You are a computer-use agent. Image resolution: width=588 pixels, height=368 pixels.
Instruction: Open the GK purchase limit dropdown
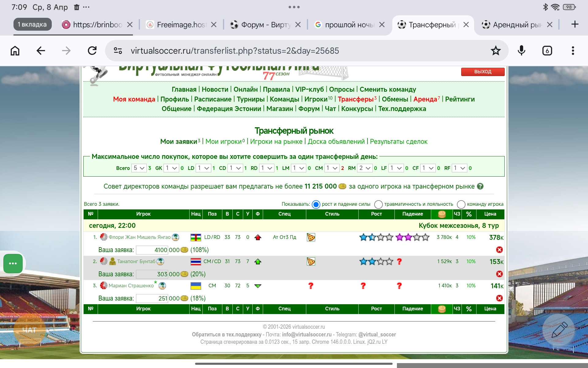click(171, 168)
